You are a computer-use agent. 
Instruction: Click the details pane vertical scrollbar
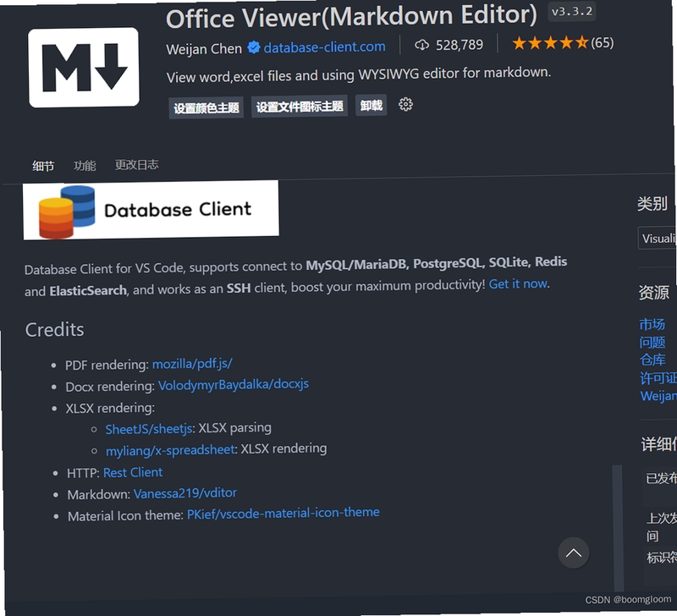click(x=618, y=528)
